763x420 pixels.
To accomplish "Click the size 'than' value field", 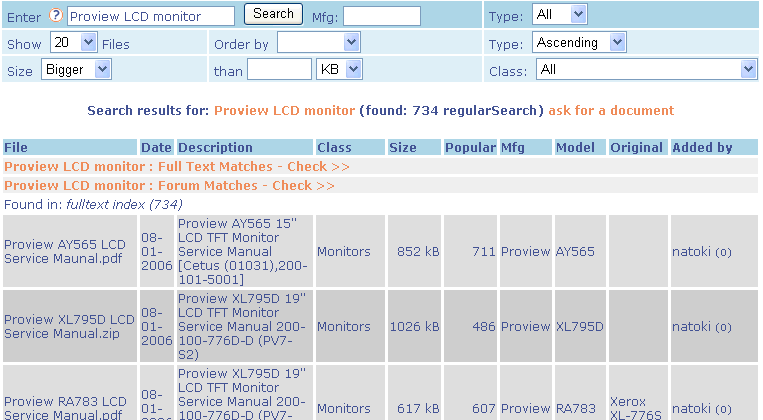I will click(279, 70).
